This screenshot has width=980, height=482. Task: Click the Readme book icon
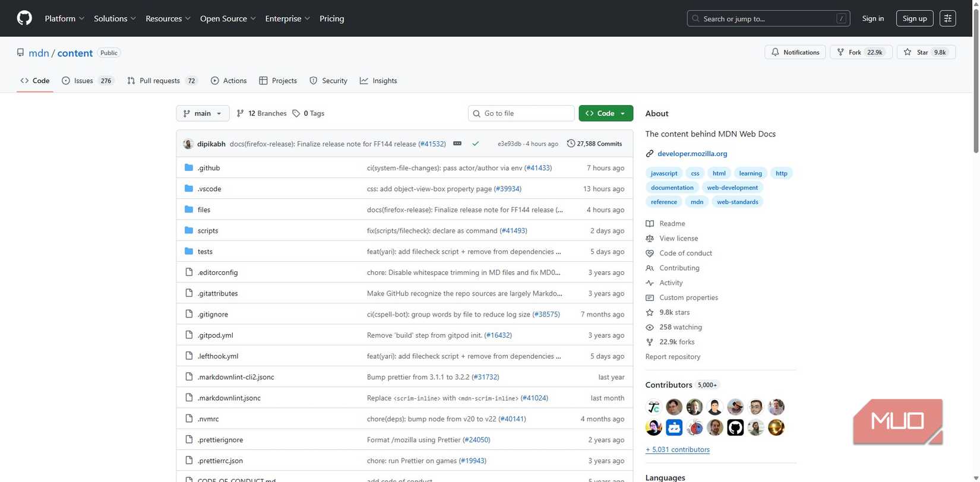(650, 224)
